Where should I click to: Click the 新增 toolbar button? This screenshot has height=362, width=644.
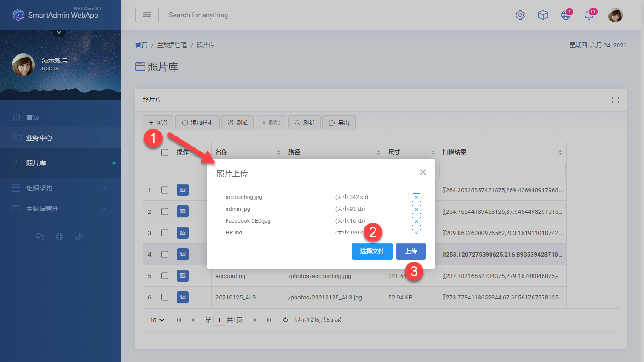tap(158, 123)
